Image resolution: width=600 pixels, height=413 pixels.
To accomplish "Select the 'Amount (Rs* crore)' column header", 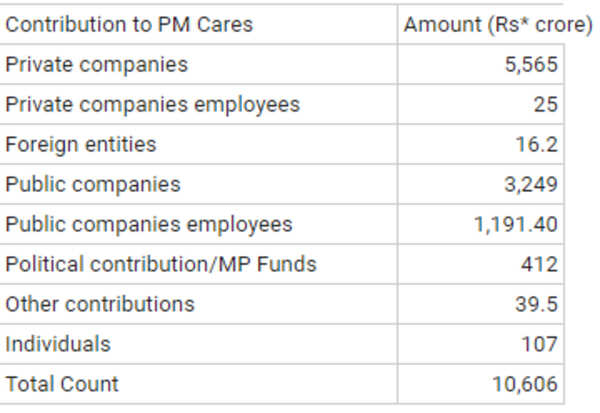I will pyautogui.click(x=498, y=25).
